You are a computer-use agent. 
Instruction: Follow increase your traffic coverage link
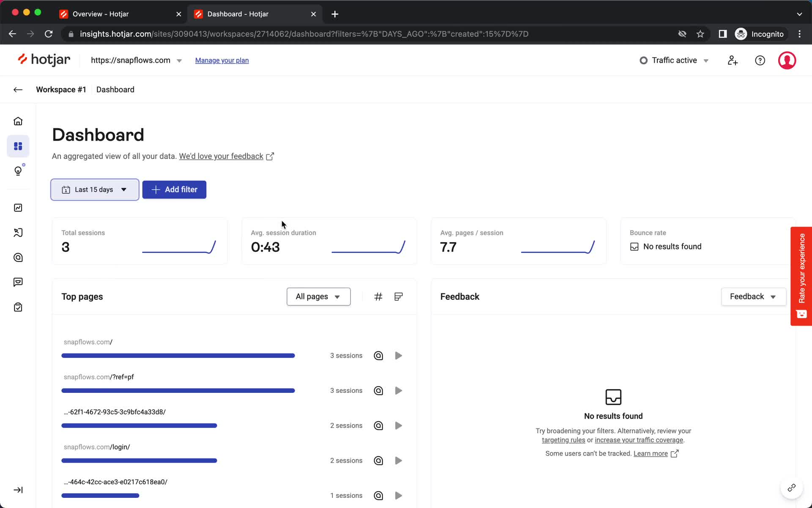click(x=639, y=440)
